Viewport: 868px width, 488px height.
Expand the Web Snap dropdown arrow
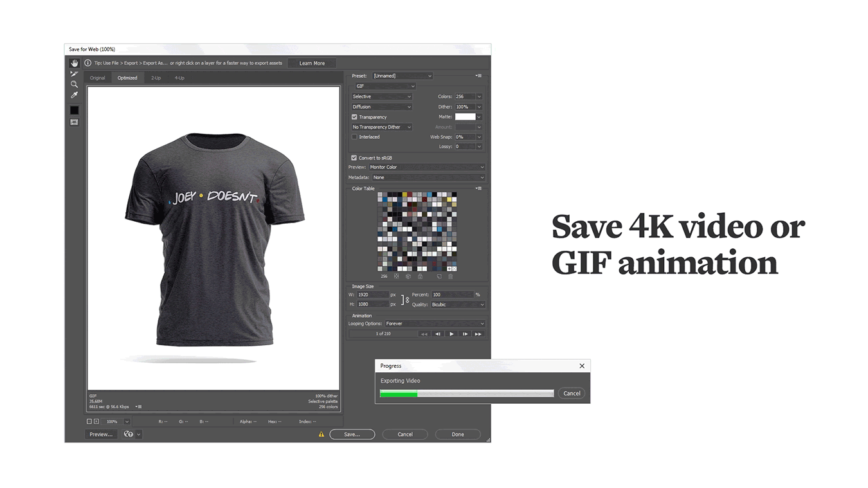click(479, 137)
